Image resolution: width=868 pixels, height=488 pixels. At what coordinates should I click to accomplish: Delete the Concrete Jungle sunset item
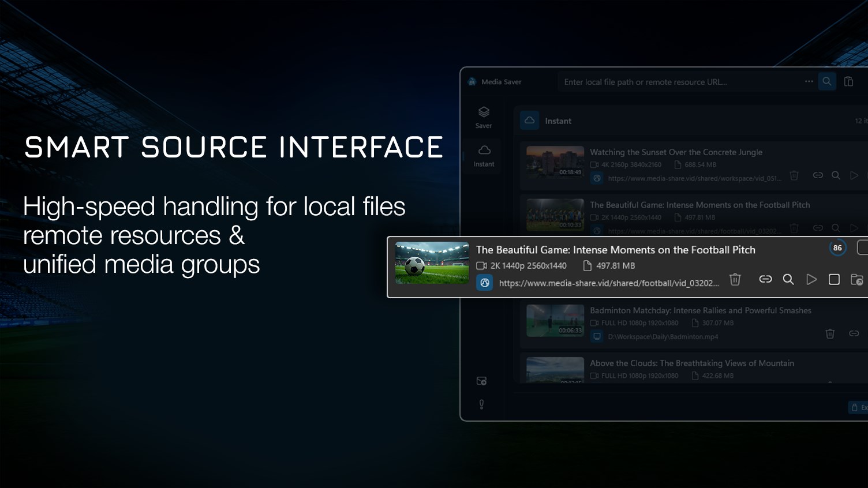coord(794,175)
